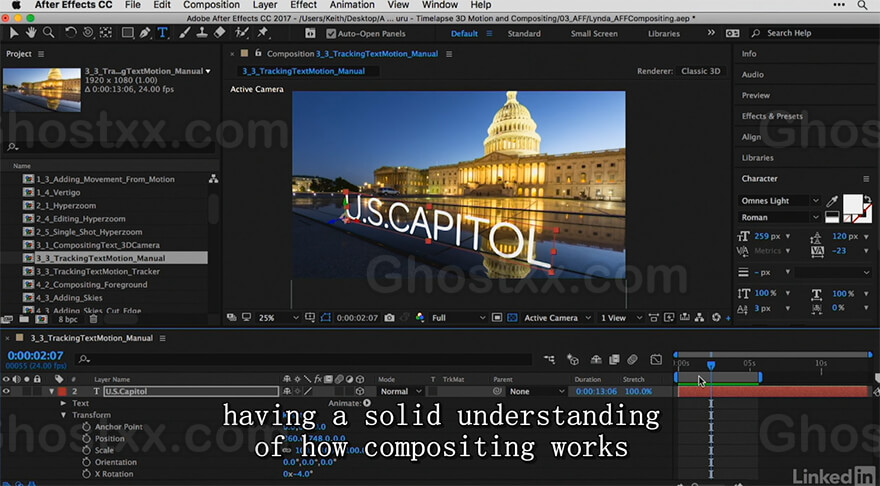The width and height of the screenshot is (880, 486).
Task: Open magnification 25% dropdown
Action: 278,318
